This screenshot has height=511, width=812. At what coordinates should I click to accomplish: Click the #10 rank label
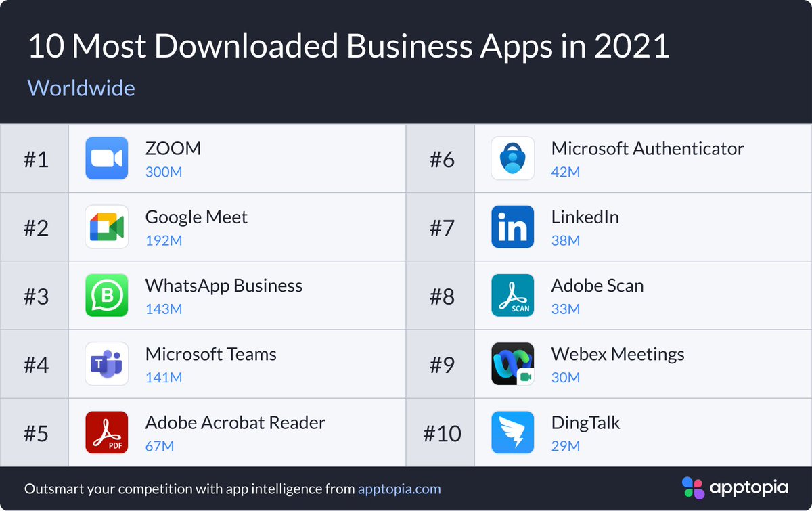tap(443, 434)
